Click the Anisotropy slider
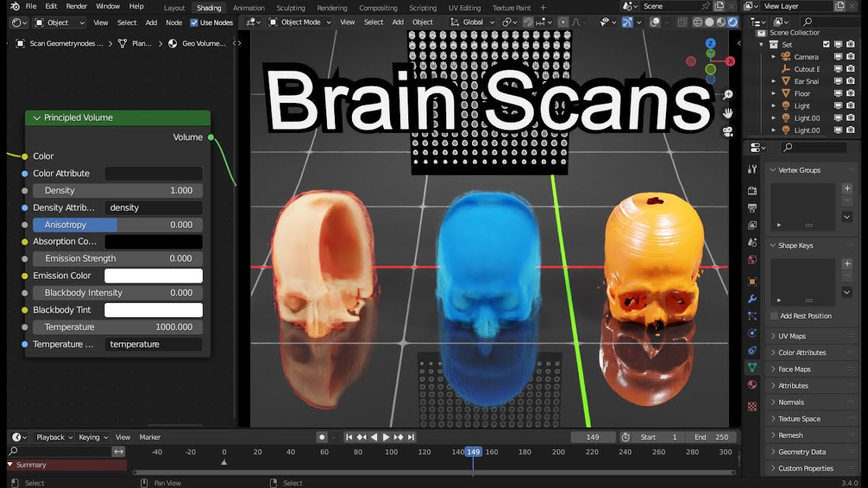868x488 pixels. (118, 225)
